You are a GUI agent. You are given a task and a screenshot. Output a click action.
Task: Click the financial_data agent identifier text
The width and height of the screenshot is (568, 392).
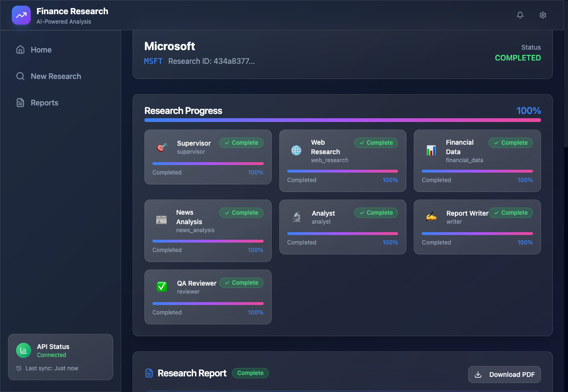click(x=465, y=160)
